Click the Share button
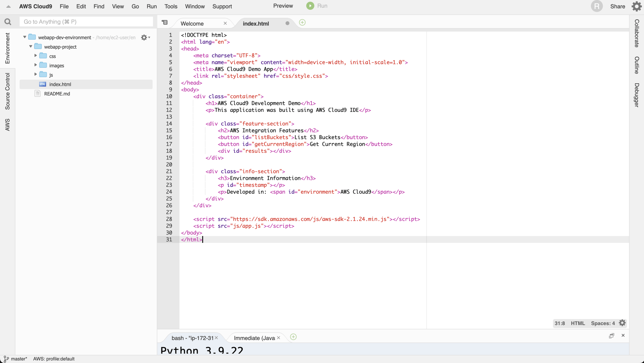The height and width of the screenshot is (363, 644). click(617, 6)
